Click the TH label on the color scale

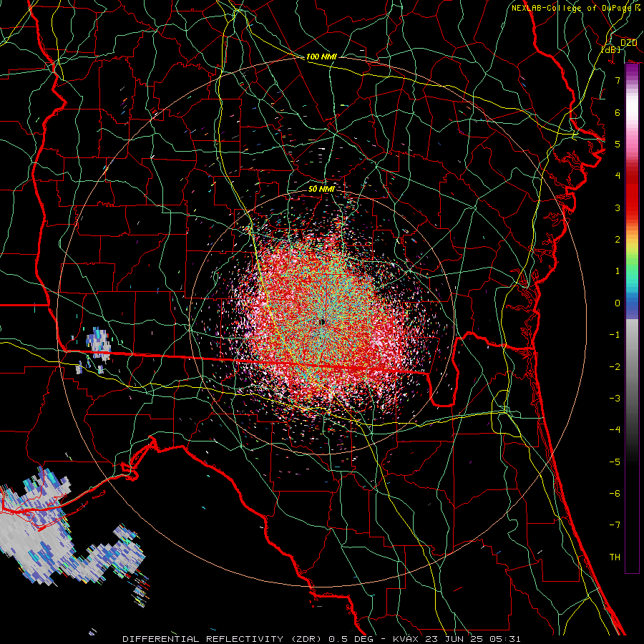615,557
